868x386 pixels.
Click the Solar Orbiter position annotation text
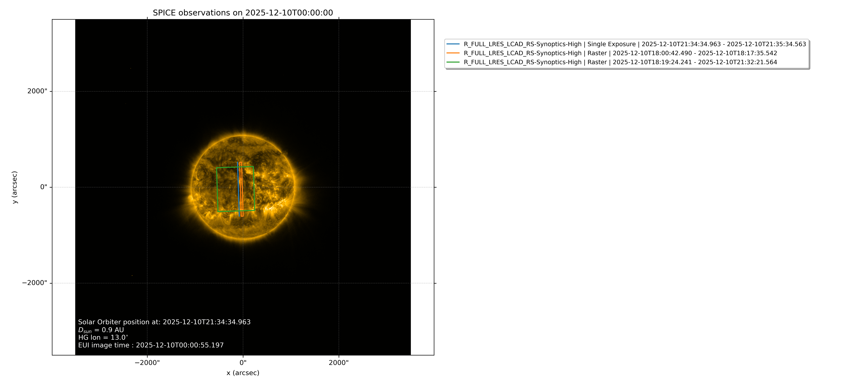click(x=164, y=322)
